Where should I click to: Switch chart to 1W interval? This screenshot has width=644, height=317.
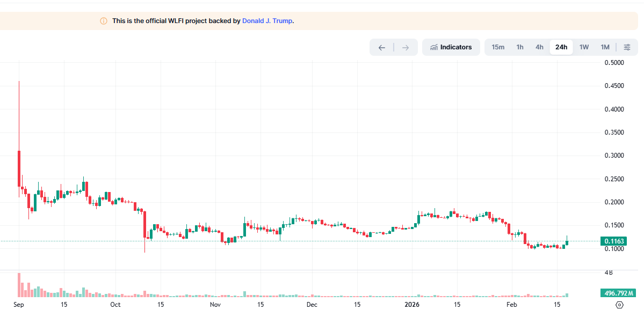pyautogui.click(x=584, y=47)
